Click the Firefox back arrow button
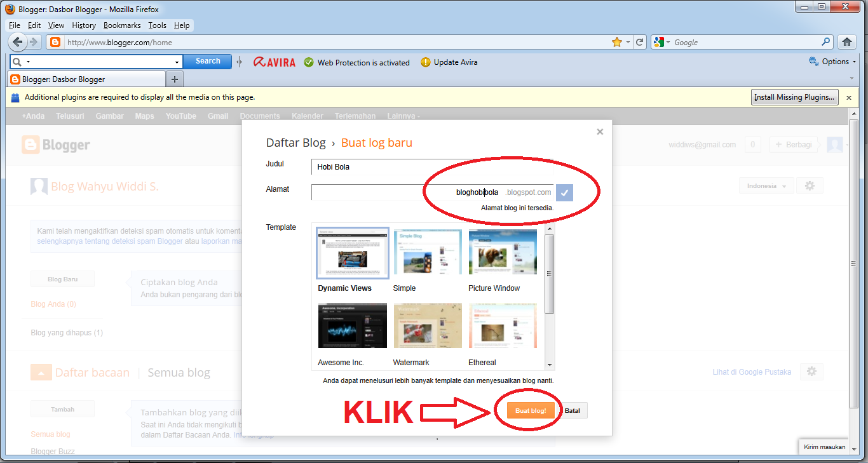The image size is (868, 463). pos(18,42)
